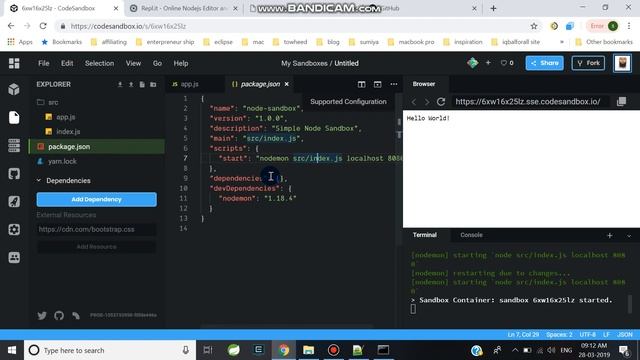Image resolution: width=640 pixels, height=360 pixels.
Task: Open the Project Info cube icon
Action: pos(14,89)
